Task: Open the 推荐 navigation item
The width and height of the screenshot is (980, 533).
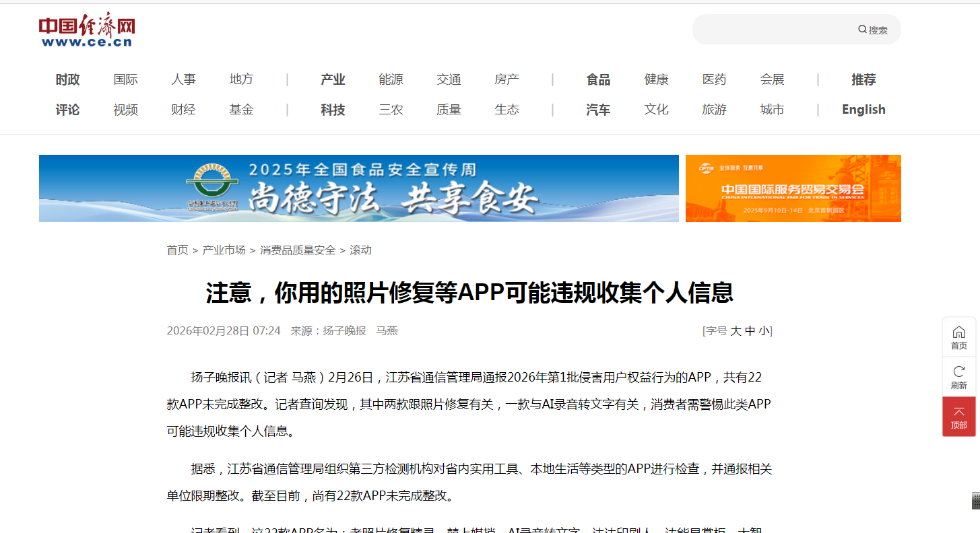Action: [x=863, y=80]
